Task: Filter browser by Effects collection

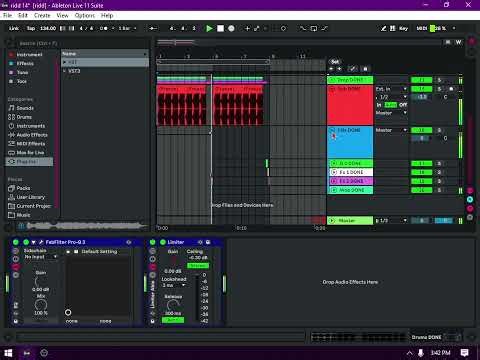Action: [21, 63]
